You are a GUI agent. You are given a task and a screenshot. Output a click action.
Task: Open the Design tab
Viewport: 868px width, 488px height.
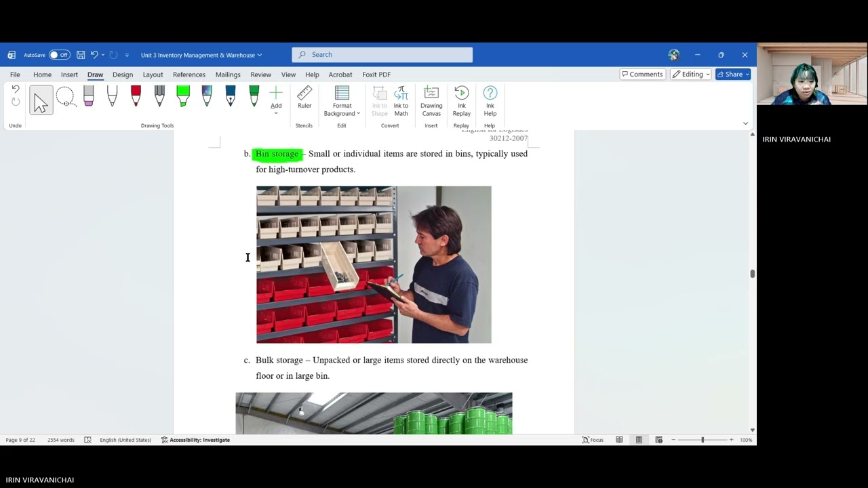pos(123,75)
